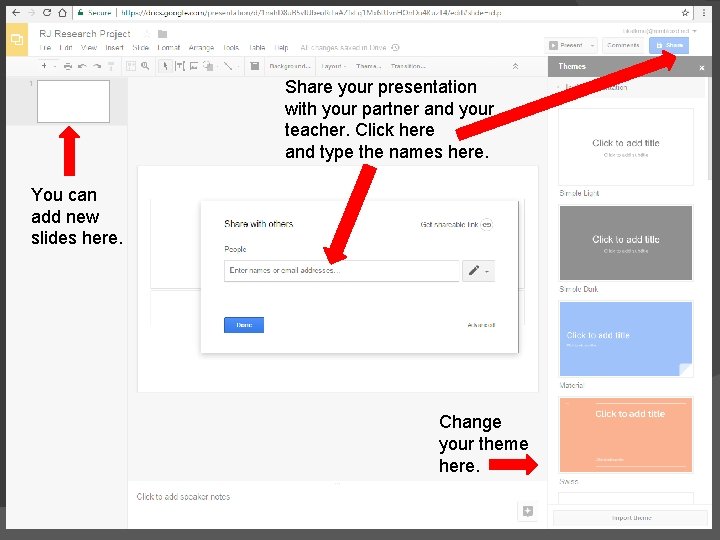The width and height of the screenshot is (720, 540).
Task: Select the Text box tool
Action: (180, 67)
